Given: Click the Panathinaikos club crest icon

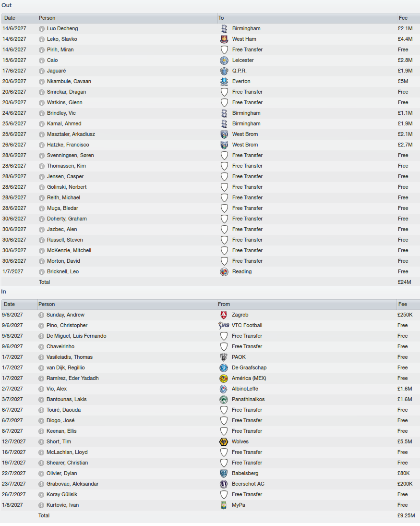Looking at the screenshot, I should point(224,400).
